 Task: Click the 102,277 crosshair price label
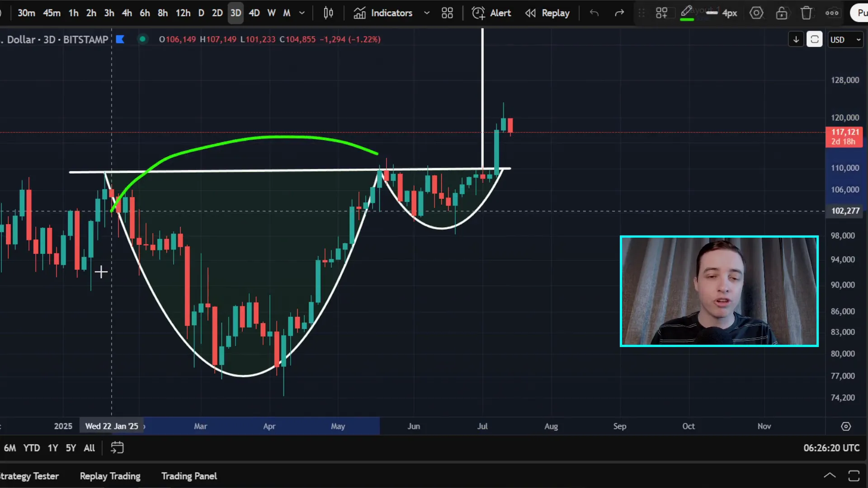[x=845, y=211]
